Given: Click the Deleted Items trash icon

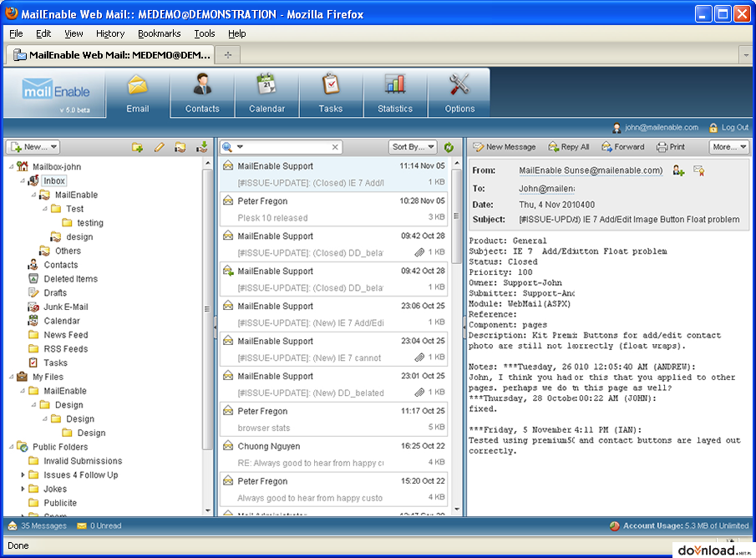Looking at the screenshot, I should (33, 279).
